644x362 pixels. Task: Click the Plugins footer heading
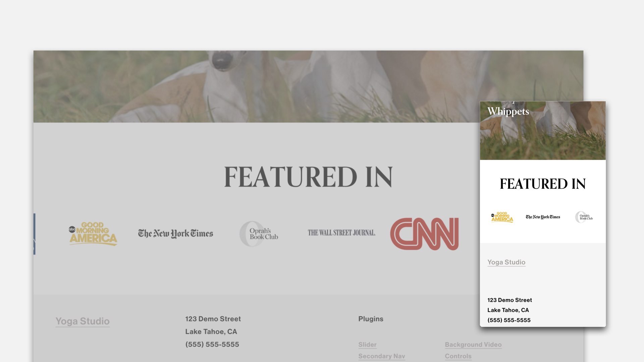point(371,319)
